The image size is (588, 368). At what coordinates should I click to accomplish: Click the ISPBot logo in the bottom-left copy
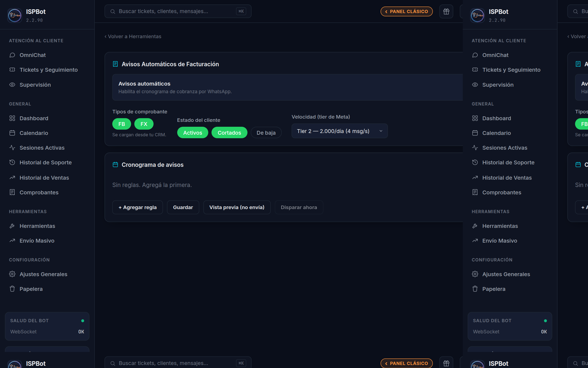click(15, 364)
